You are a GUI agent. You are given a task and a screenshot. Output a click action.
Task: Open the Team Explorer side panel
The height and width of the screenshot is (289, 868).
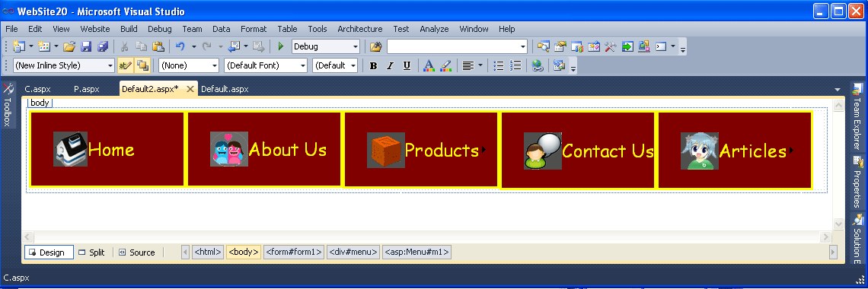click(x=857, y=117)
